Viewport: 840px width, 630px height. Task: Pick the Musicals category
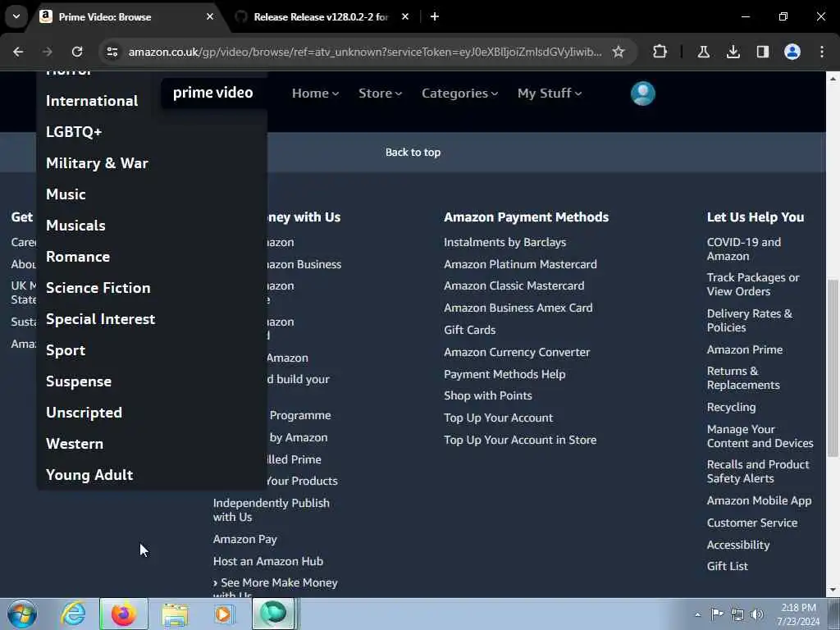coord(75,225)
